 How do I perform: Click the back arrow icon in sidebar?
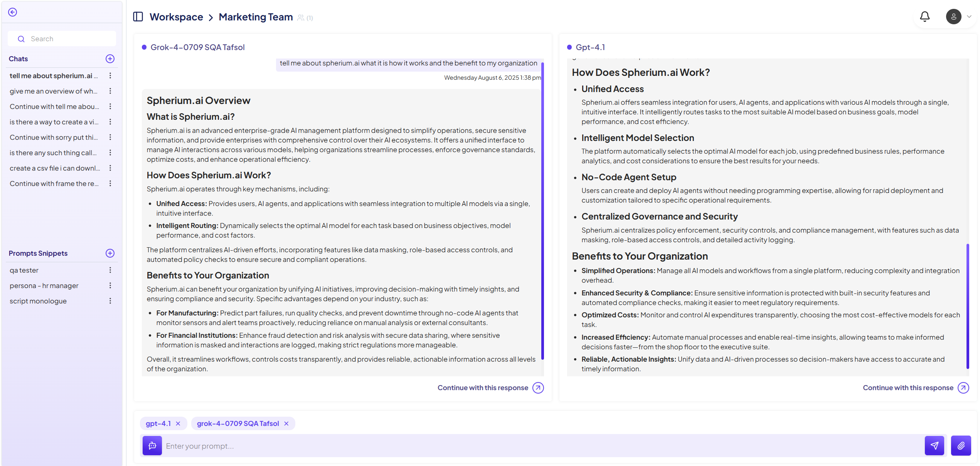pos(13,12)
